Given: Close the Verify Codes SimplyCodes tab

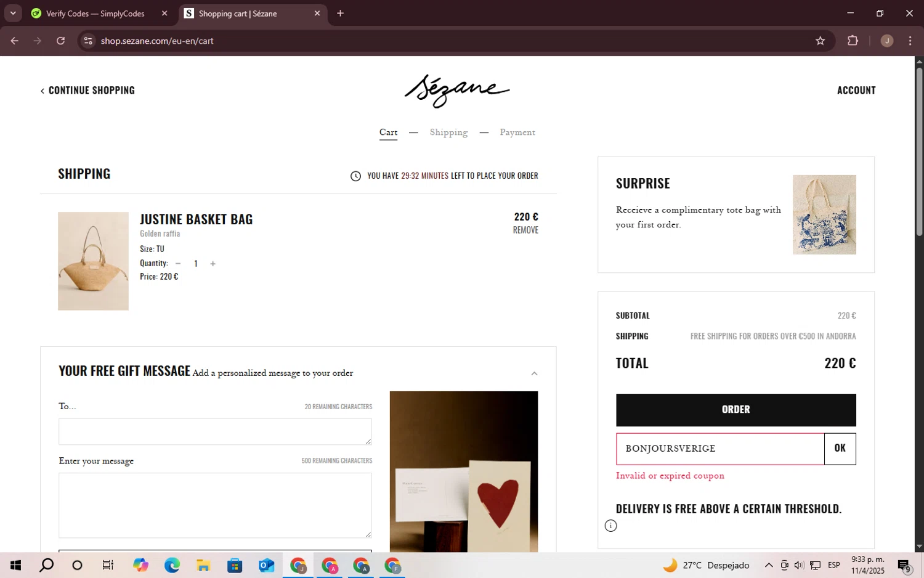Looking at the screenshot, I should (x=164, y=13).
